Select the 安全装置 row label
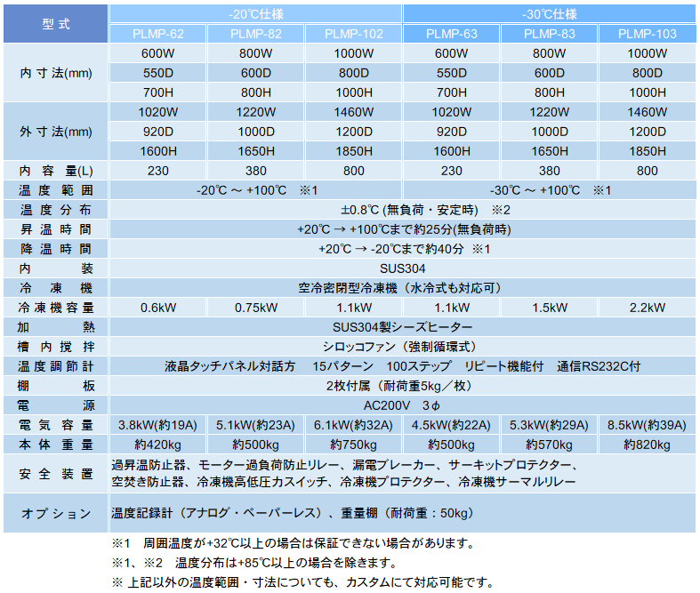 [55, 473]
